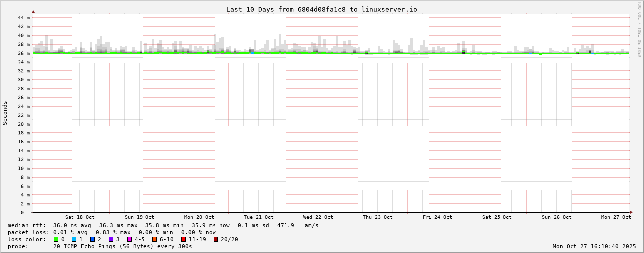Click the packet loss statistics line
This screenshot has width=644, height=253.
[x=112, y=232]
